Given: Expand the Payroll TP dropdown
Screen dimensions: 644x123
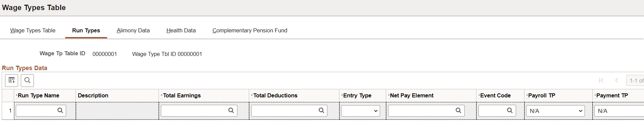Looking at the screenshot, I should coord(556,111).
